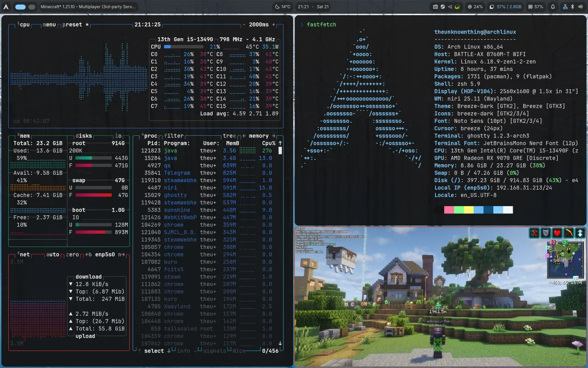Click the golden pickaxe haste effect icon

click(569, 233)
